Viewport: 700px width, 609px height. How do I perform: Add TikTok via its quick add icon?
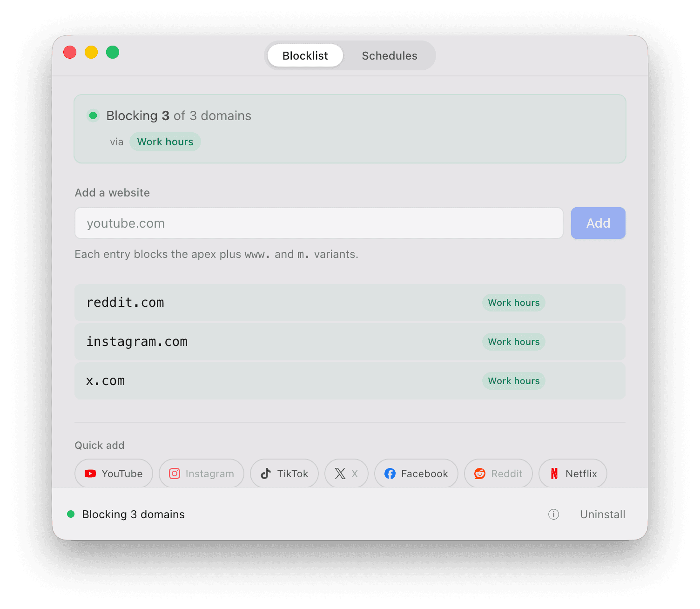point(265,474)
